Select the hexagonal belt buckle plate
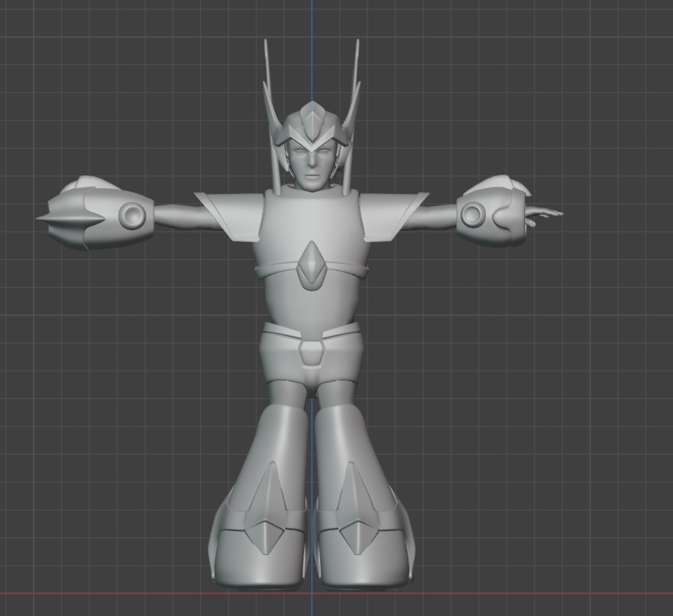The width and height of the screenshot is (673, 616). coord(312,353)
